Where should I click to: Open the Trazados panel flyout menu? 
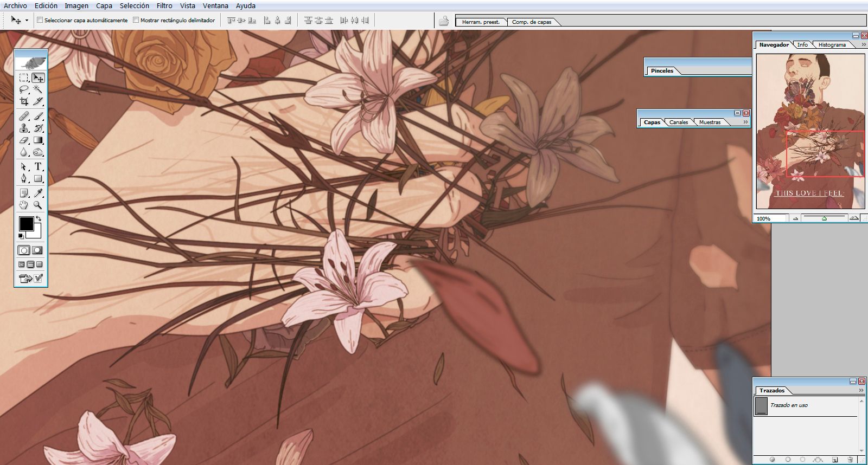(861, 391)
